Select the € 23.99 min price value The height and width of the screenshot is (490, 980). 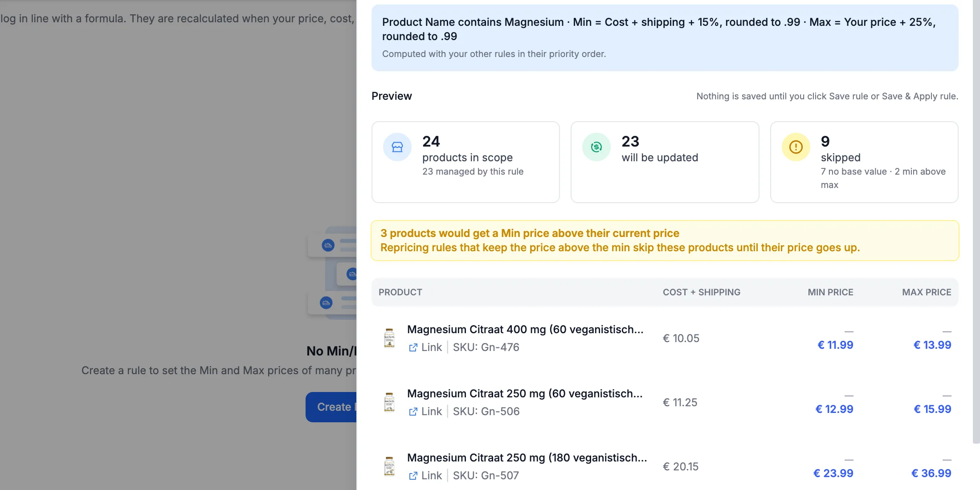(833, 473)
